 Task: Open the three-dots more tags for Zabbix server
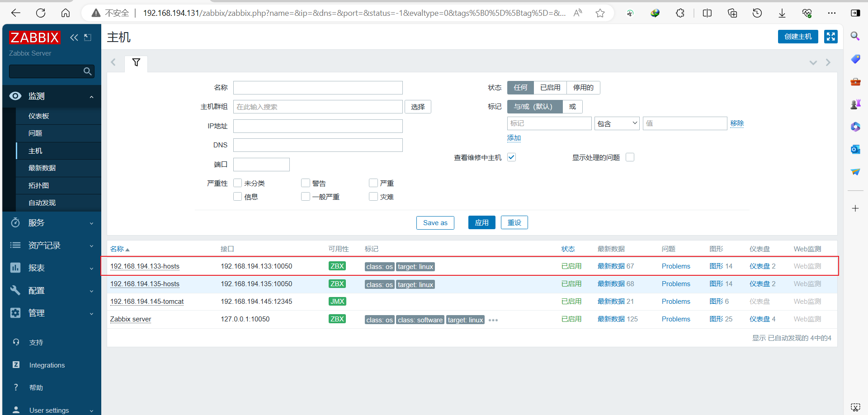coord(493,320)
